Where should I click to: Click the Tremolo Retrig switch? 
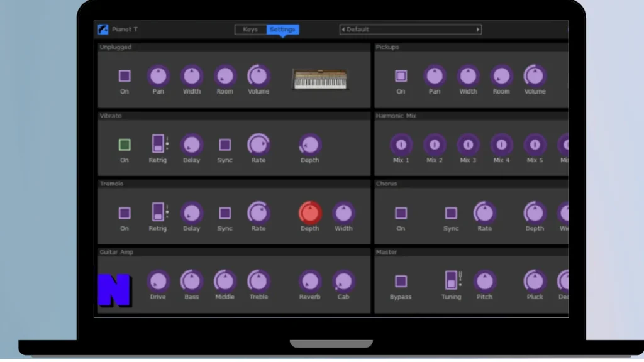click(158, 212)
